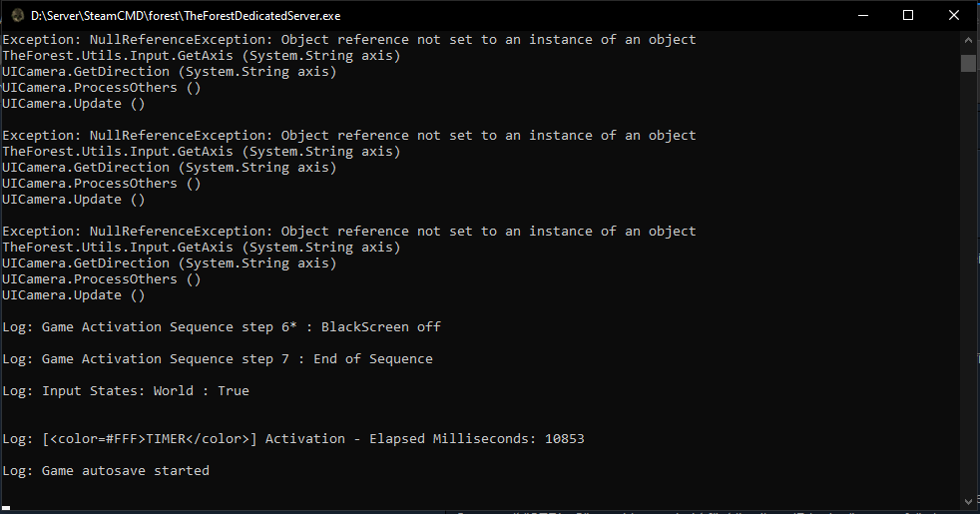Image resolution: width=980 pixels, height=514 pixels.
Task: Maximize the dedicated server console window
Action: coord(908,15)
